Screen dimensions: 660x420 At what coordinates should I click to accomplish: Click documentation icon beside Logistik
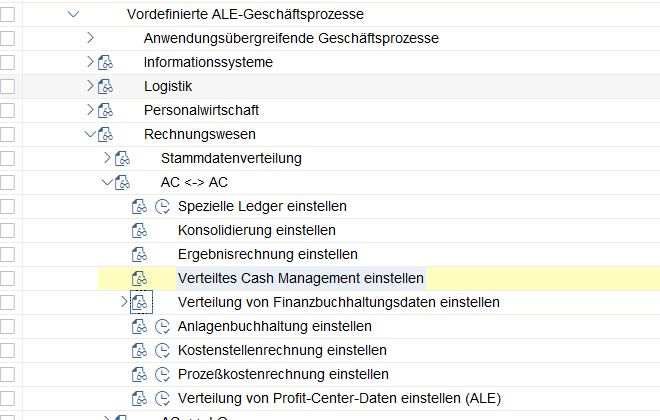[106, 86]
